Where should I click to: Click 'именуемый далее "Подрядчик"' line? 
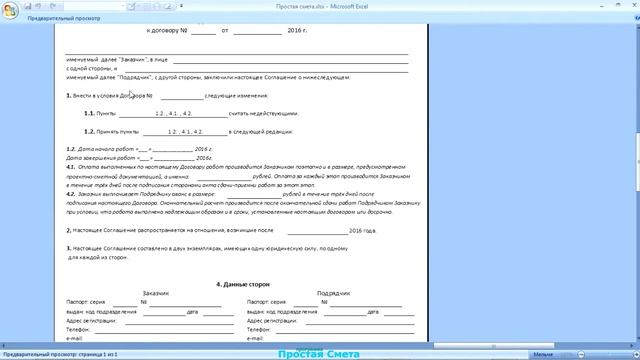click(208, 77)
